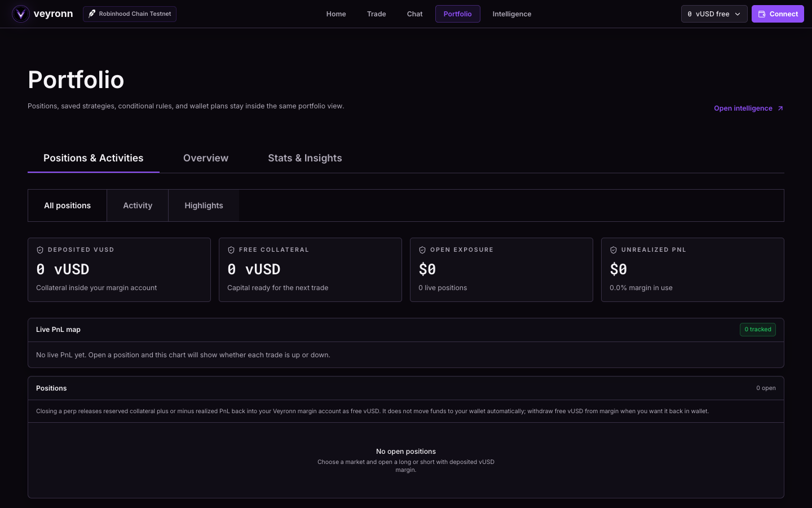
Task: Open the Robinhood Chain Testnet network badge
Action: tap(130, 14)
